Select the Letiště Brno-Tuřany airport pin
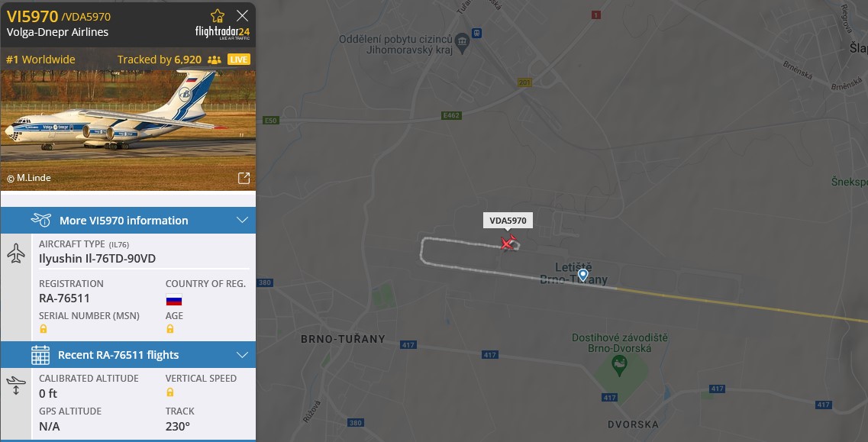The image size is (868, 442). [583, 275]
